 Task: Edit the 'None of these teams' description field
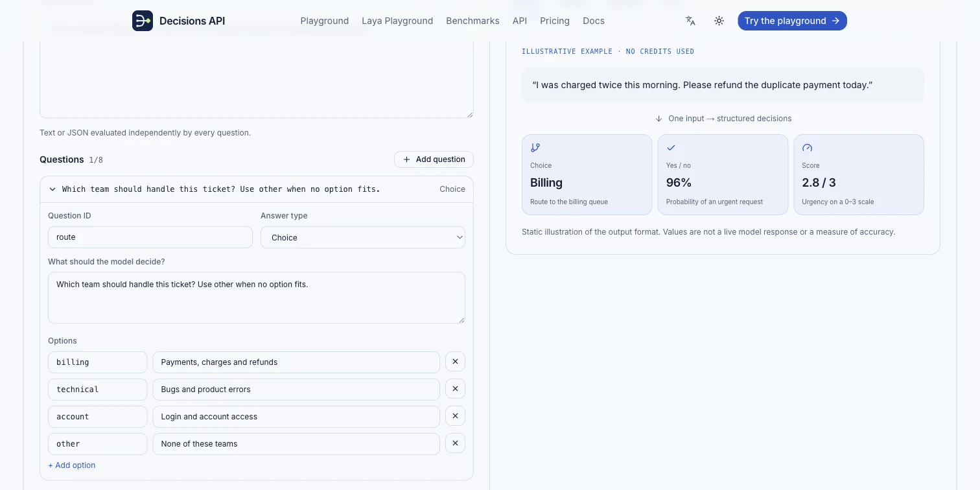point(296,444)
